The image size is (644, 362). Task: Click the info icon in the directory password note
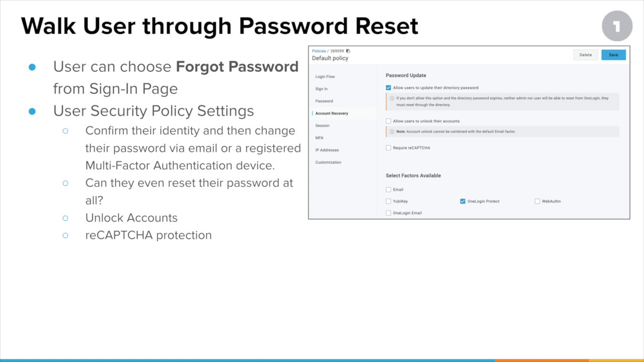(x=392, y=98)
